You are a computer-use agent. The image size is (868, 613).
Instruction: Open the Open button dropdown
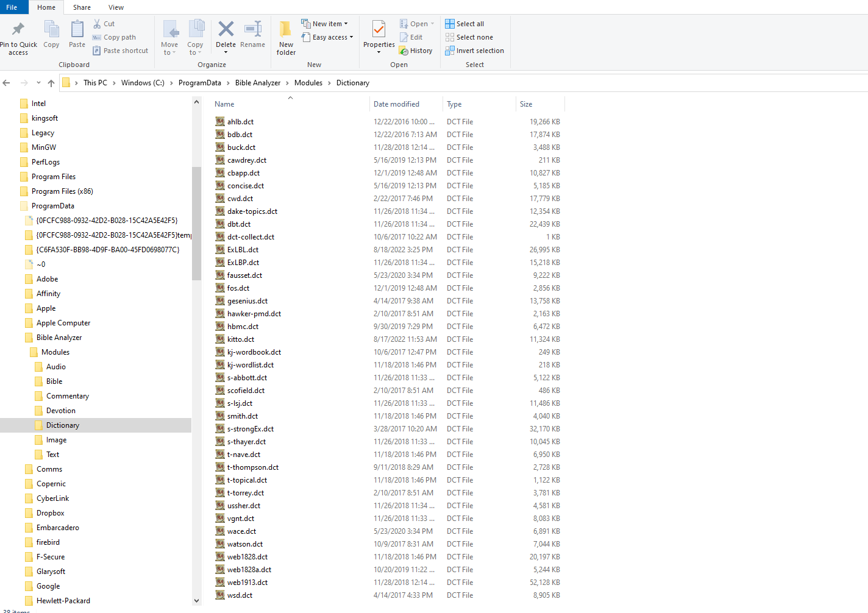click(433, 24)
